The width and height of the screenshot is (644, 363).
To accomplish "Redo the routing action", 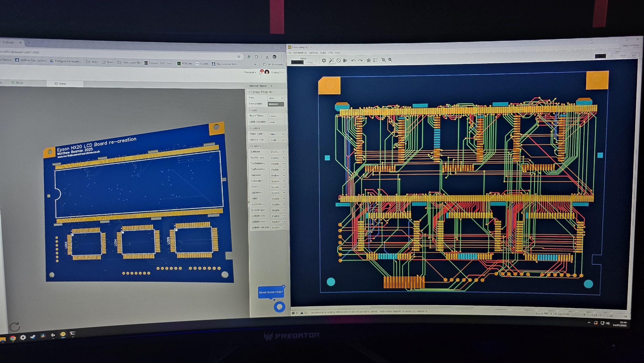I will click(360, 60).
